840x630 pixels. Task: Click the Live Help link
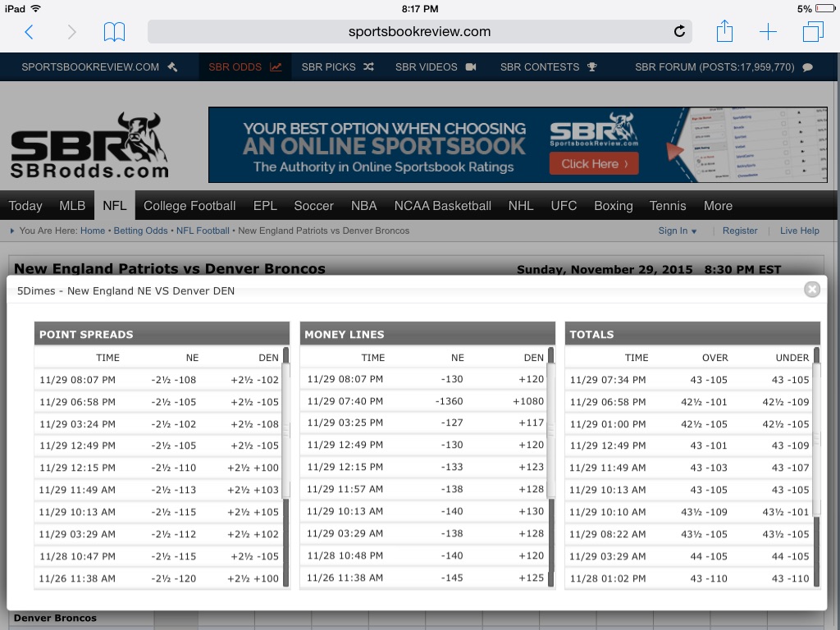pyautogui.click(x=799, y=231)
